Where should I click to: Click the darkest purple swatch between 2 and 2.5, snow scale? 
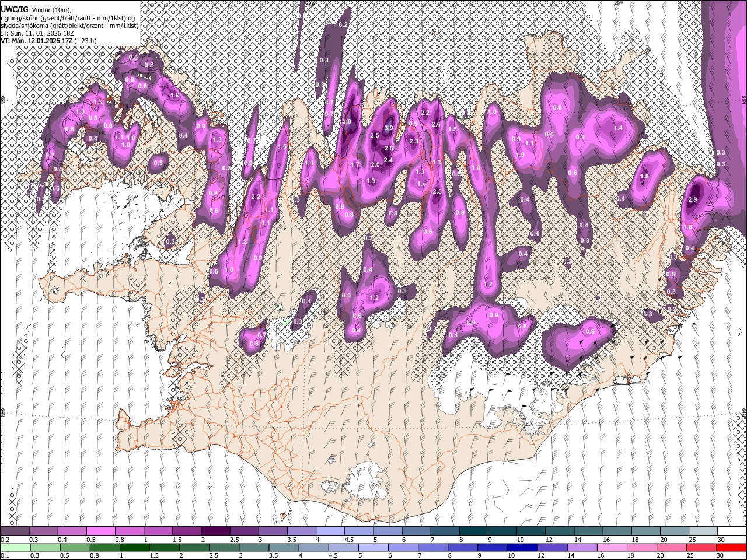point(215,531)
